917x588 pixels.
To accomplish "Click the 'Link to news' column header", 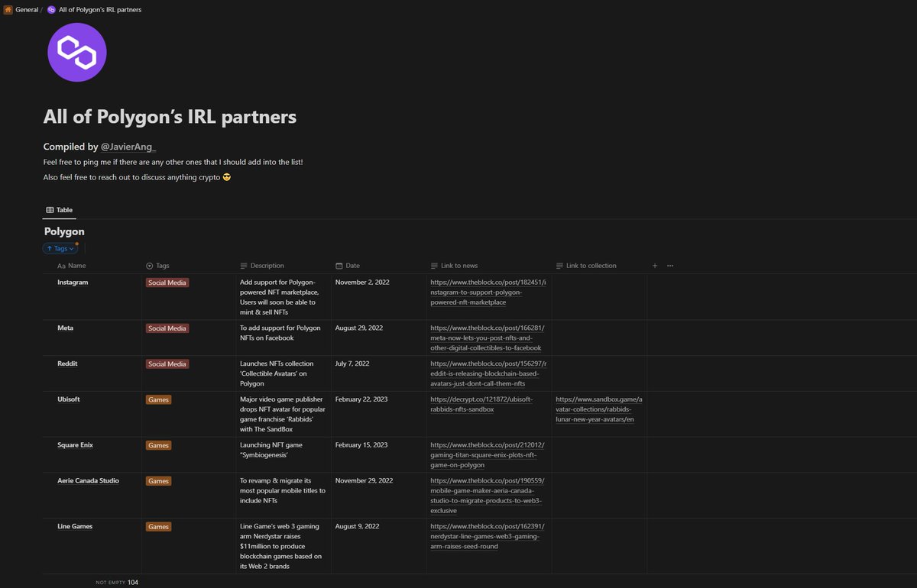I will (x=455, y=266).
